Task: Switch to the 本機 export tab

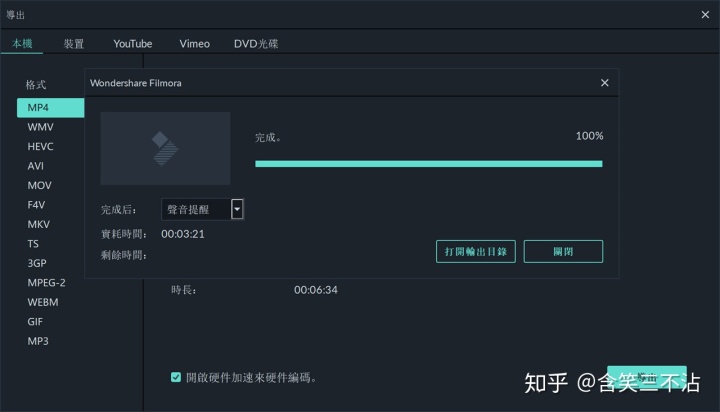Action: 22,44
